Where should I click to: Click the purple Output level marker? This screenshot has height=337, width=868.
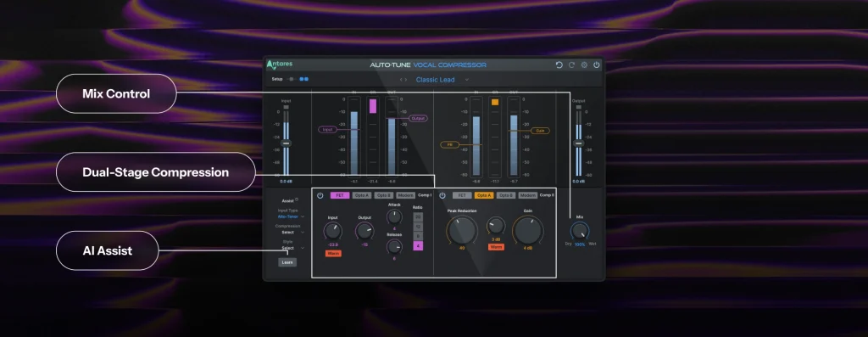point(418,119)
